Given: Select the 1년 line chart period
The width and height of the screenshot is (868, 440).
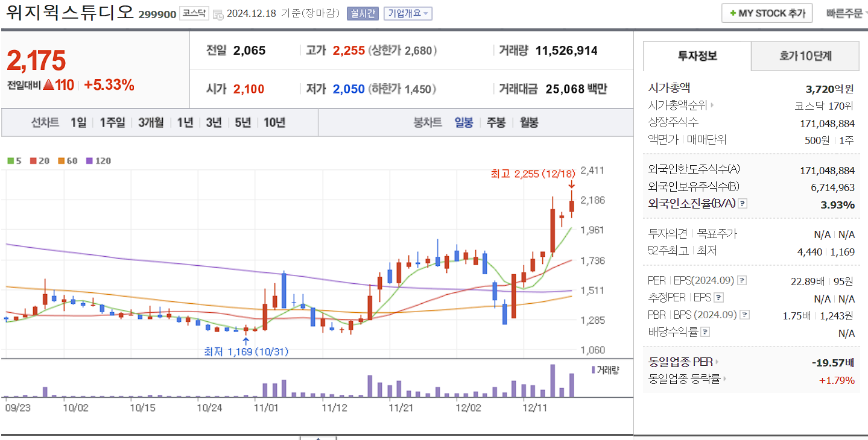Looking at the screenshot, I should (x=185, y=123).
